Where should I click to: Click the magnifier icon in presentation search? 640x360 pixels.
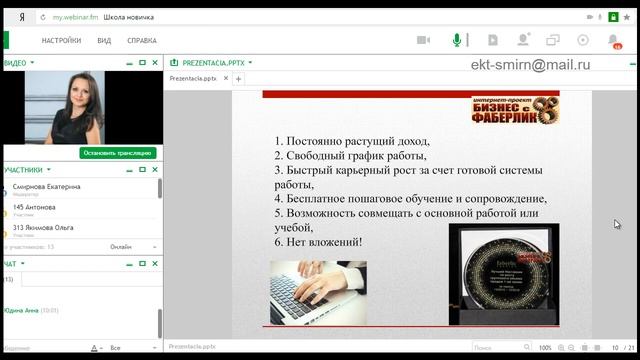point(527,347)
